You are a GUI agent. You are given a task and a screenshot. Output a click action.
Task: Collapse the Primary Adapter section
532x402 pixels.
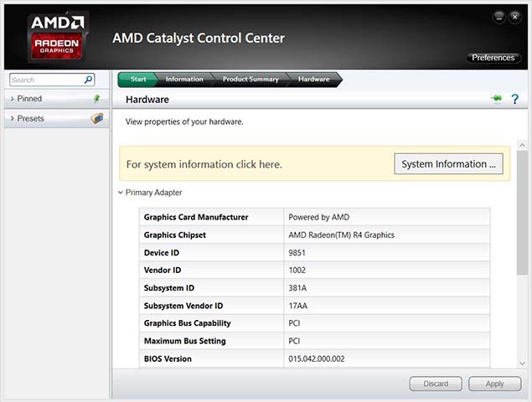tap(121, 193)
